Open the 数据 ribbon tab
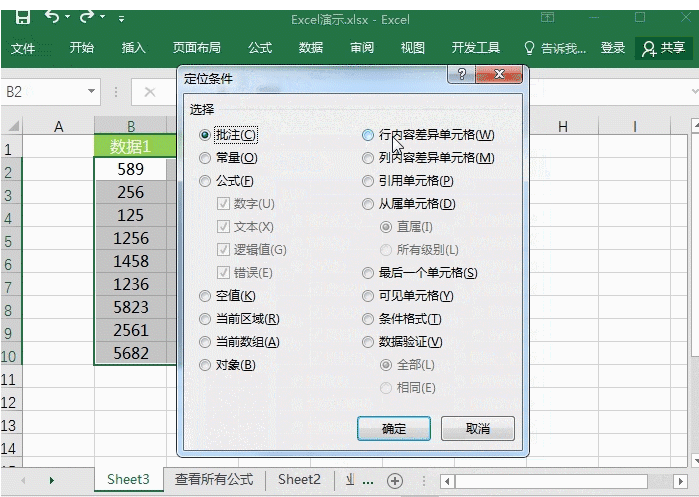Screen dimensions: 699x497 (310, 48)
